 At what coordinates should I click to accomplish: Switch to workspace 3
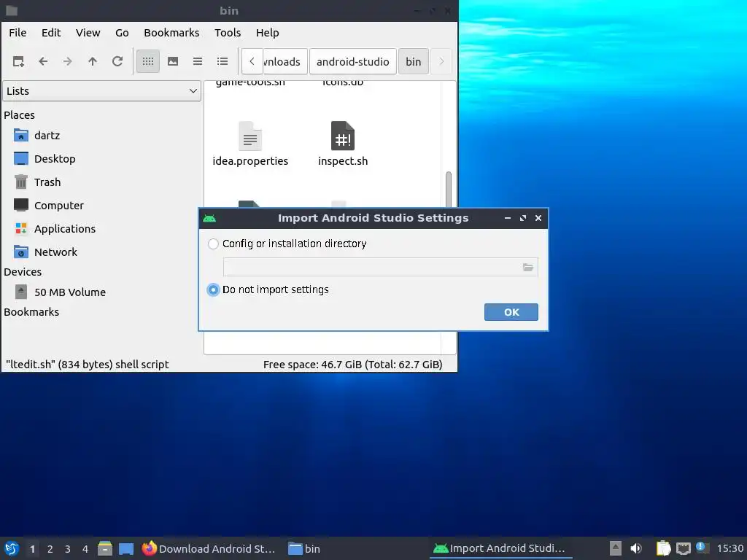(68, 549)
